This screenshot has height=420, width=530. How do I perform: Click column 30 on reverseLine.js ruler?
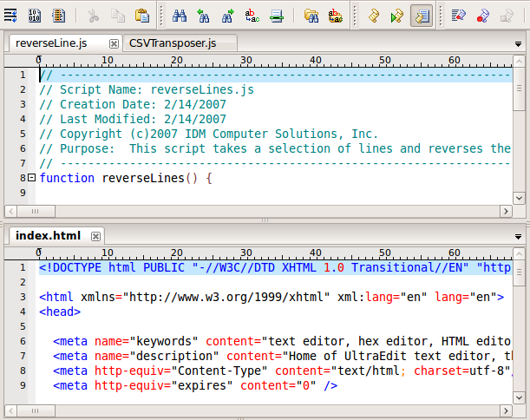(246, 60)
